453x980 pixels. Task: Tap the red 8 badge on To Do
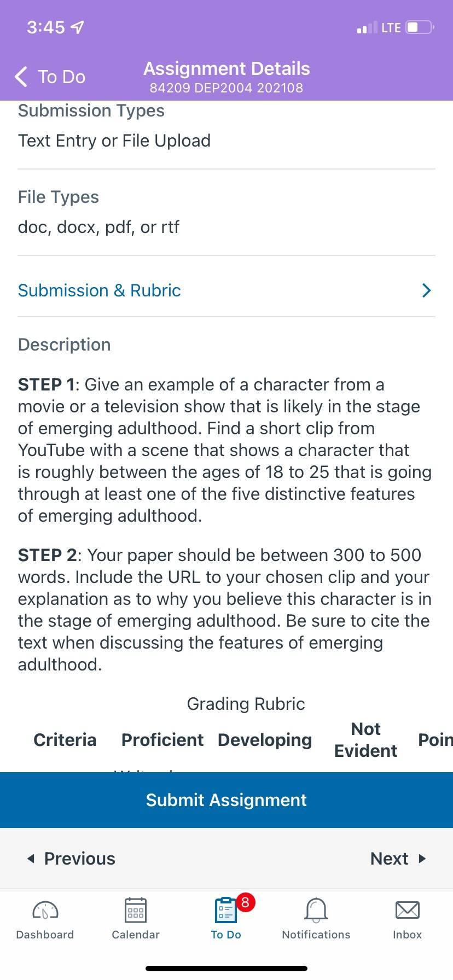(x=245, y=902)
